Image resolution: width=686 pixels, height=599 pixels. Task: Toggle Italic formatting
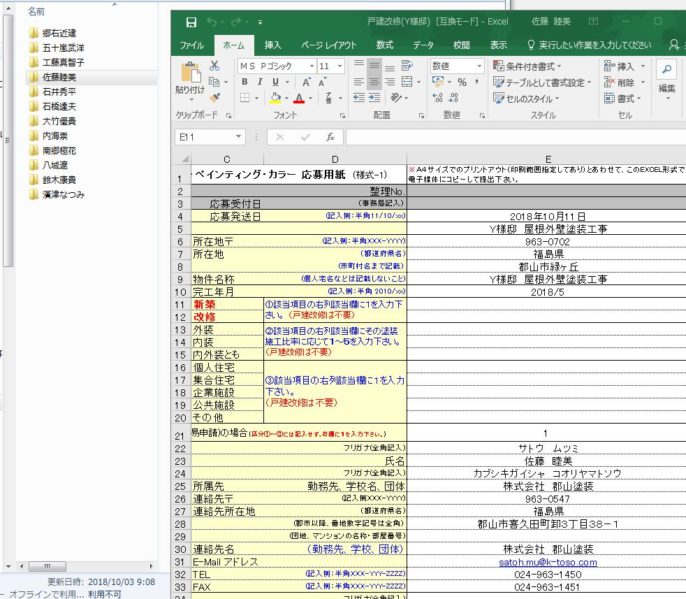259,82
